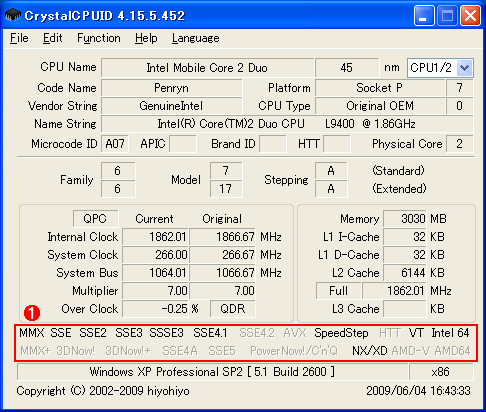Click the 'x86' architecture field

click(441, 372)
